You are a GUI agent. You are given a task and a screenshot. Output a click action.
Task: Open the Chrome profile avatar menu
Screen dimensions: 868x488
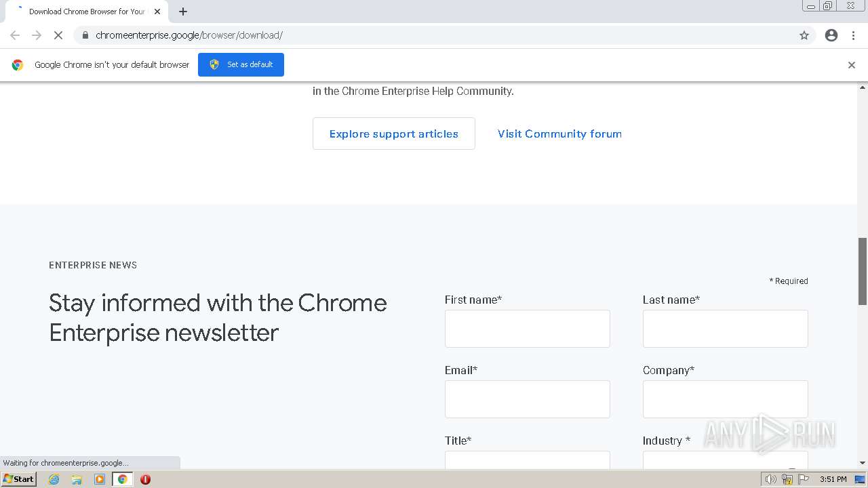pyautogui.click(x=831, y=35)
